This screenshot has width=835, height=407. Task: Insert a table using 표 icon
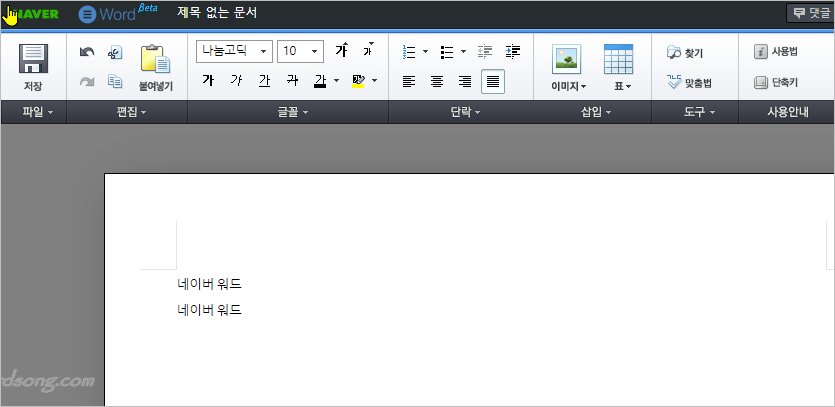[x=618, y=60]
